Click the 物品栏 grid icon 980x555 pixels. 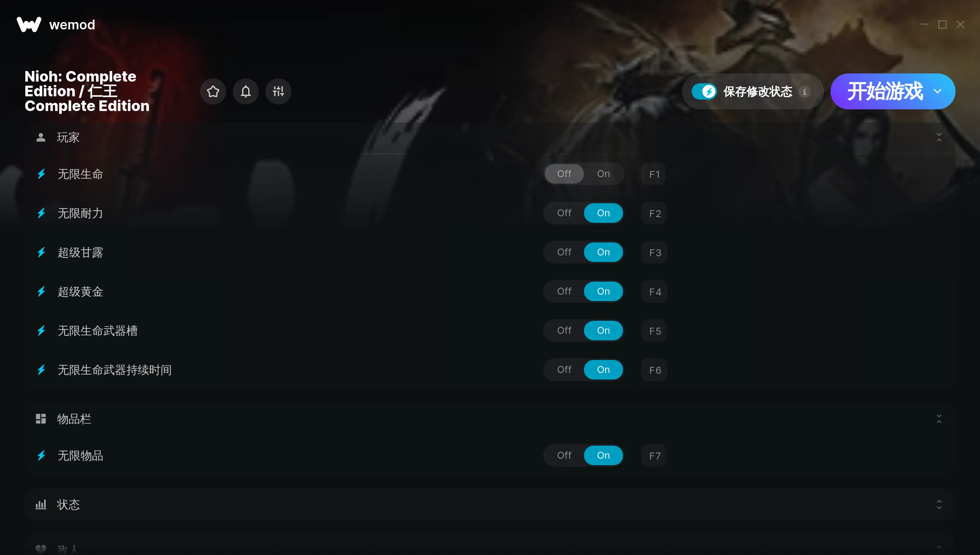tap(41, 419)
